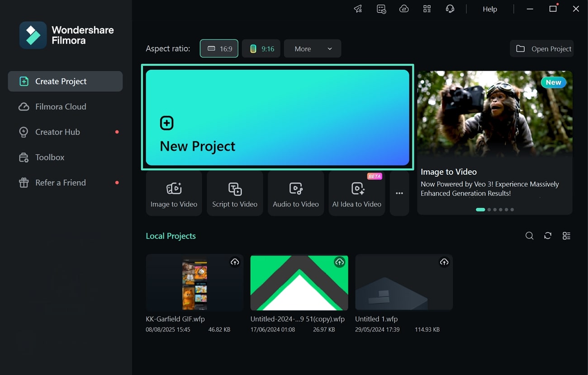Image resolution: width=588 pixels, height=375 pixels.
Task: Click the 46.82 KB file size
Action: 219,330
